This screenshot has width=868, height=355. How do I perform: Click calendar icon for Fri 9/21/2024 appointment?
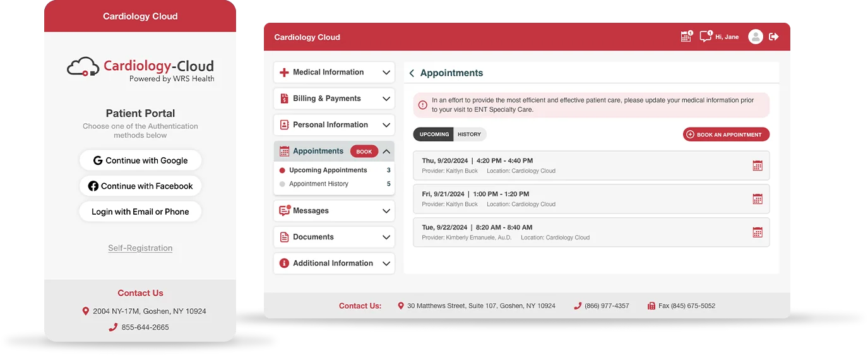pos(758,199)
